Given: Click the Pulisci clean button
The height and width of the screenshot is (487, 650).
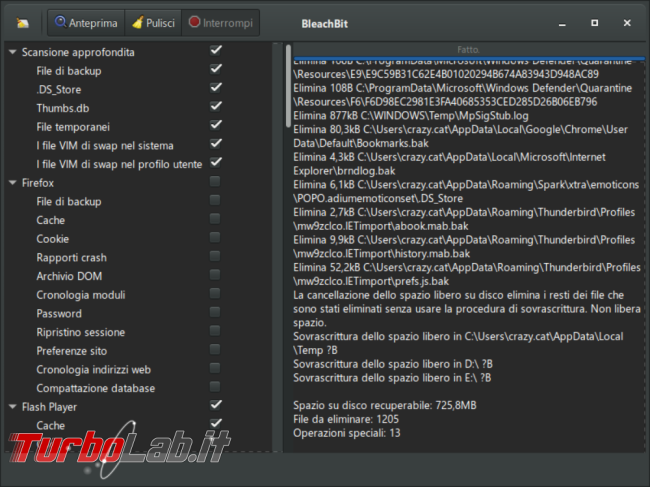Looking at the screenshot, I should pyautogui.click(x=153, y=23).
